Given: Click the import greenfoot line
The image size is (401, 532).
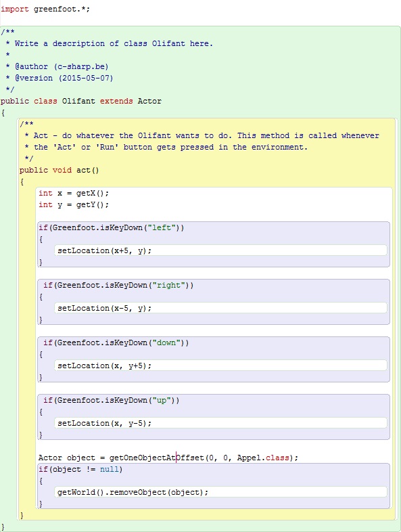Looking at the screenshot, I should pyautogui.click(x=45, y=9).
